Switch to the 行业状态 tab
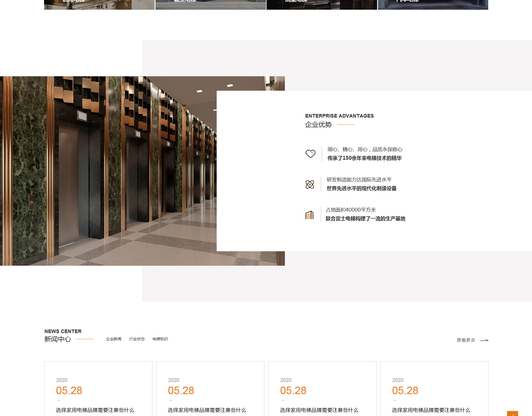 tap(137, 339)
